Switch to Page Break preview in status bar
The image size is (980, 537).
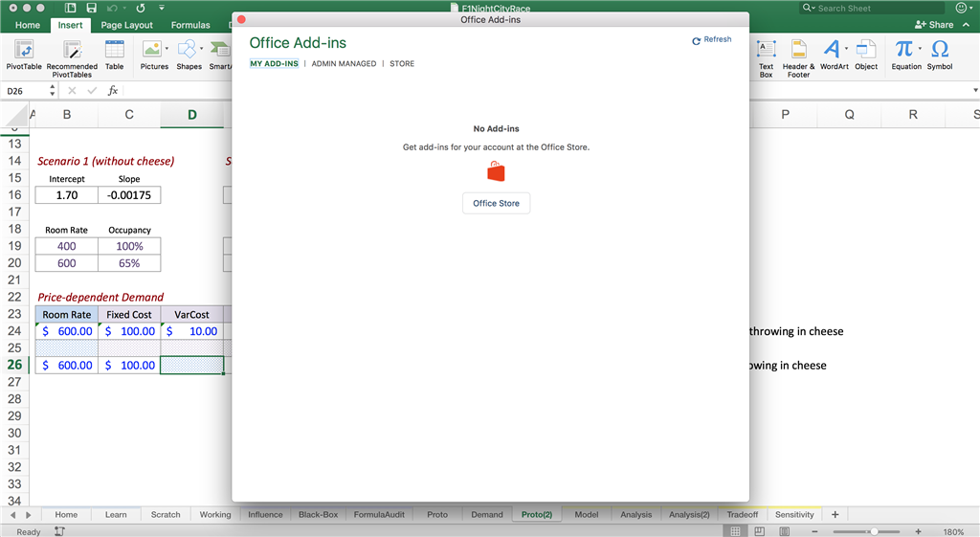784,531
